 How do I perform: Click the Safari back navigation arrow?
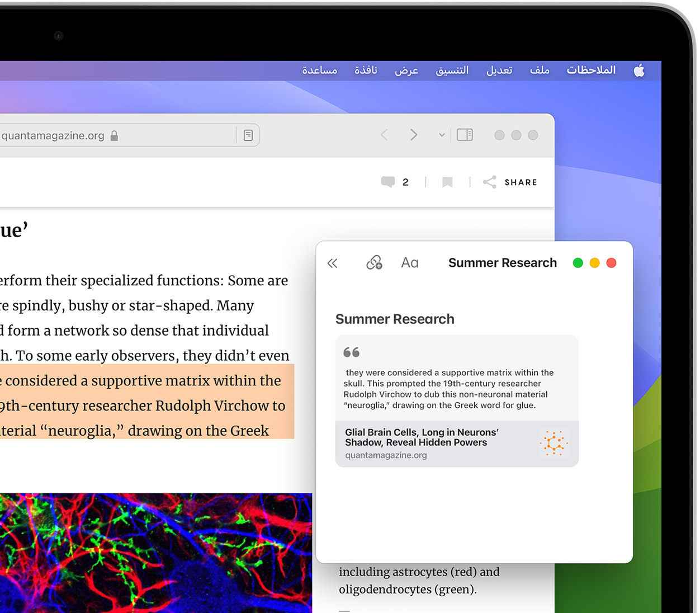(384, 135)
